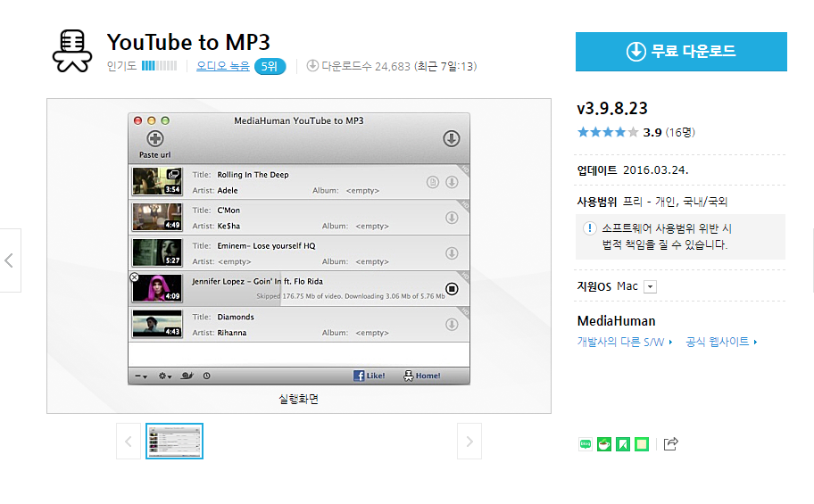The height and width of the screenshot is (504, 814).
Task: Click the Facebook Like! button
Action: 370,376
